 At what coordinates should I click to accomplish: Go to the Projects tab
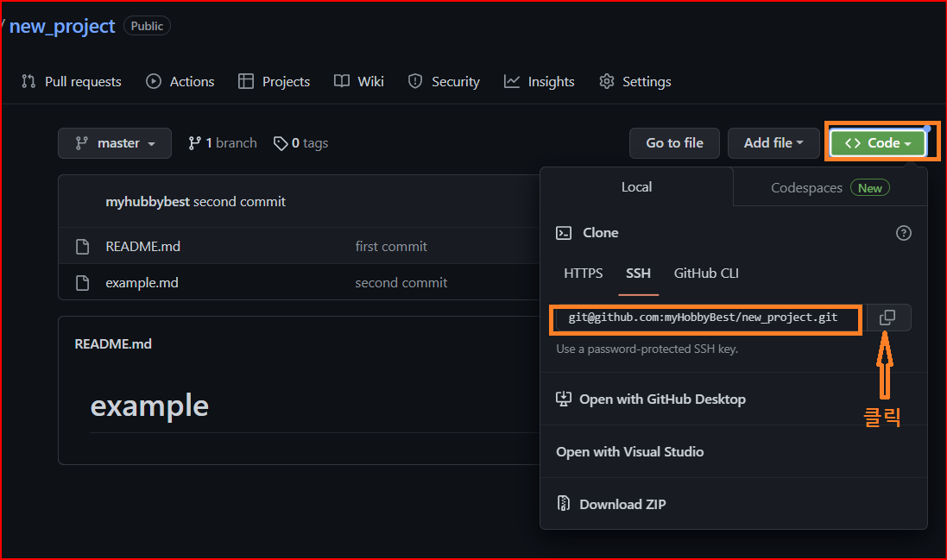point(275,81)
